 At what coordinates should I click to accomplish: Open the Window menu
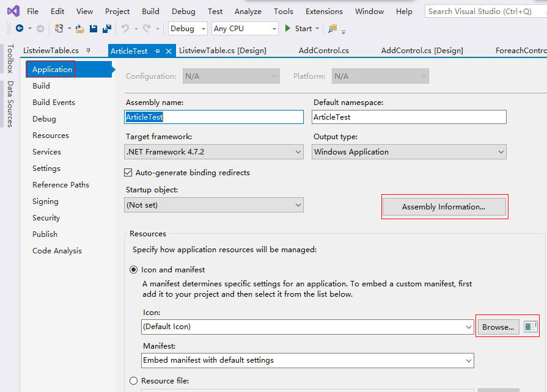[369, 12]
